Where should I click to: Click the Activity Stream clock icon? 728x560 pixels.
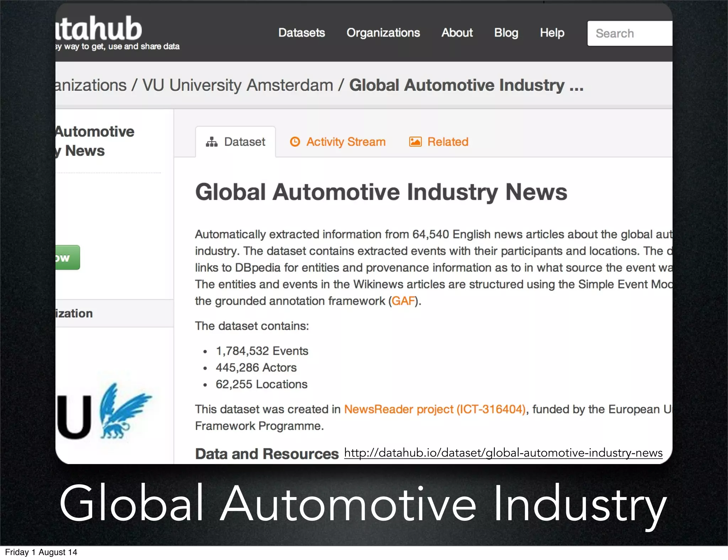click(x=295, y=142)
